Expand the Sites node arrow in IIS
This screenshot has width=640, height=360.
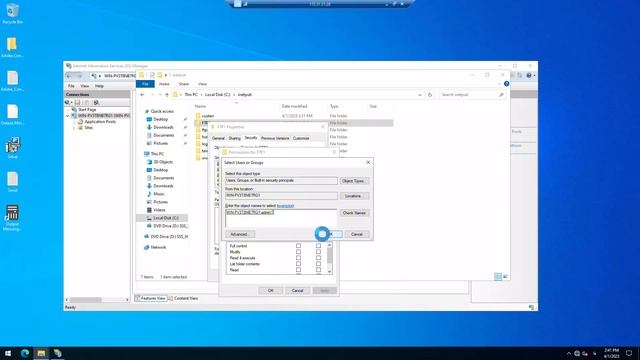click(x=74, y=128)
